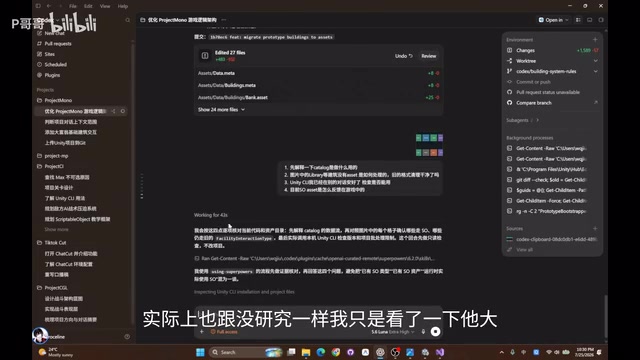The height and width of the screenshot is (360, 640).
Task: Expand the Subagents section
Action: 522,120
